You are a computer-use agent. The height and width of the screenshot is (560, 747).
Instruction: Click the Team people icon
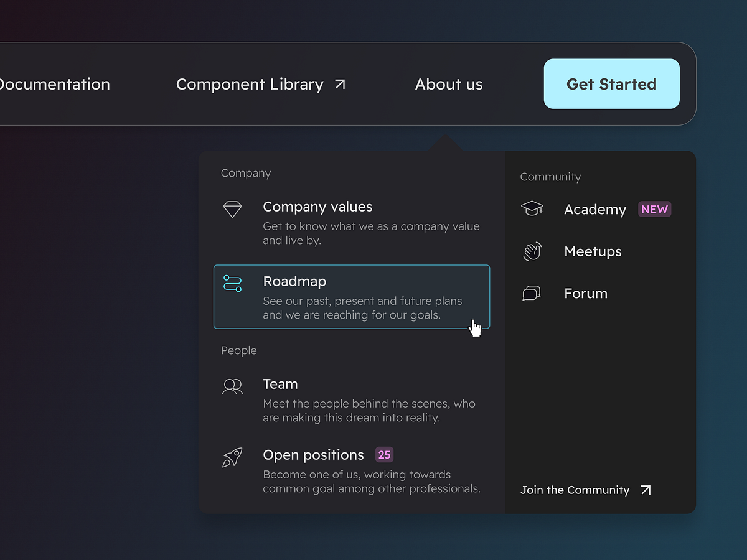coord(232,386)
